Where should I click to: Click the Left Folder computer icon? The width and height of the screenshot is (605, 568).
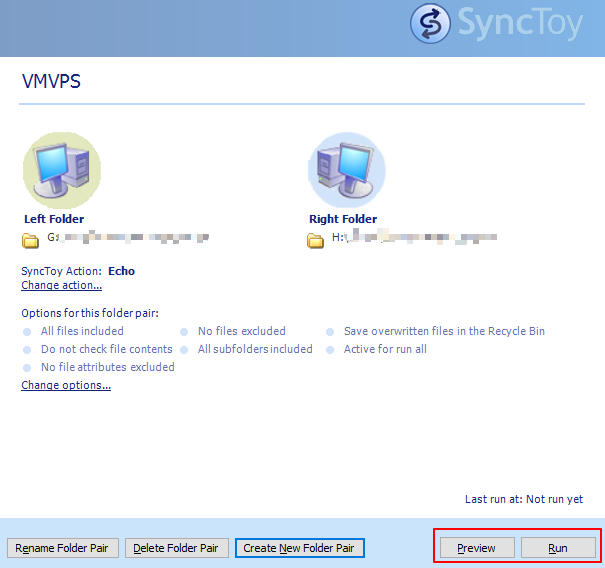(x=62, y=170)
